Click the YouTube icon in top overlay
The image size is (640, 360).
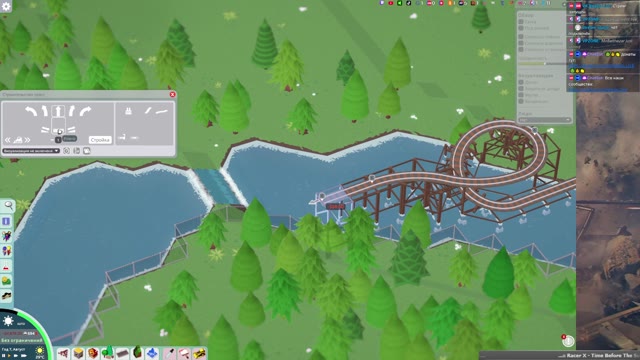coord(391,3)
